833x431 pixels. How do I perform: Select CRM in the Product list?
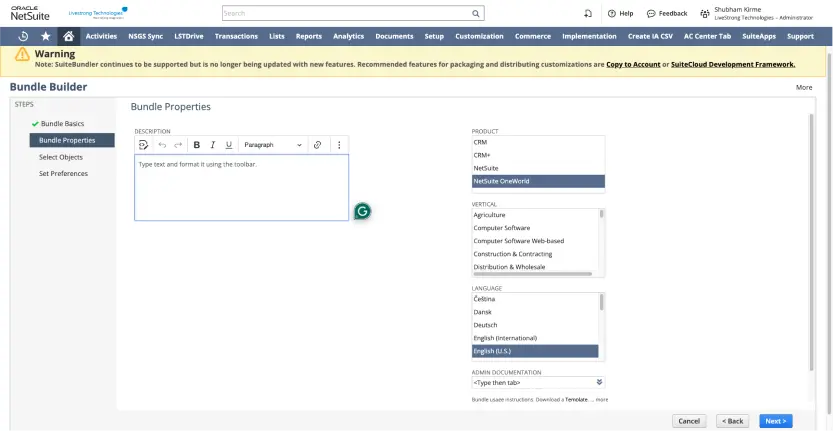[538, 142]
